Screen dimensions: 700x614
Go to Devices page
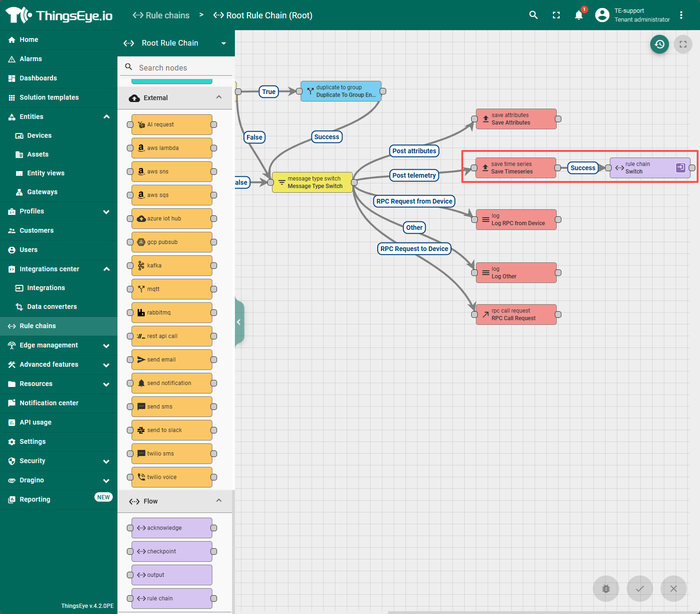coord(39,135)
